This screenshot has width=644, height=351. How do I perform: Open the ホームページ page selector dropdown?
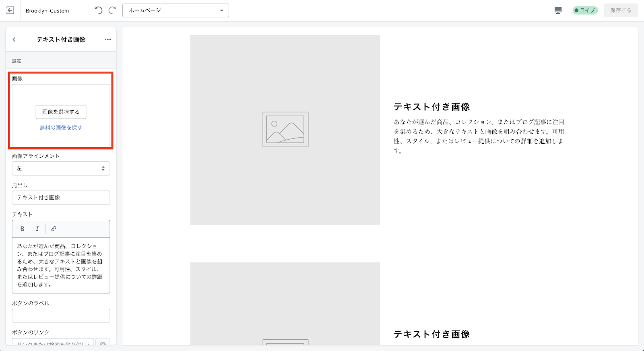click(x=175, y=10)
